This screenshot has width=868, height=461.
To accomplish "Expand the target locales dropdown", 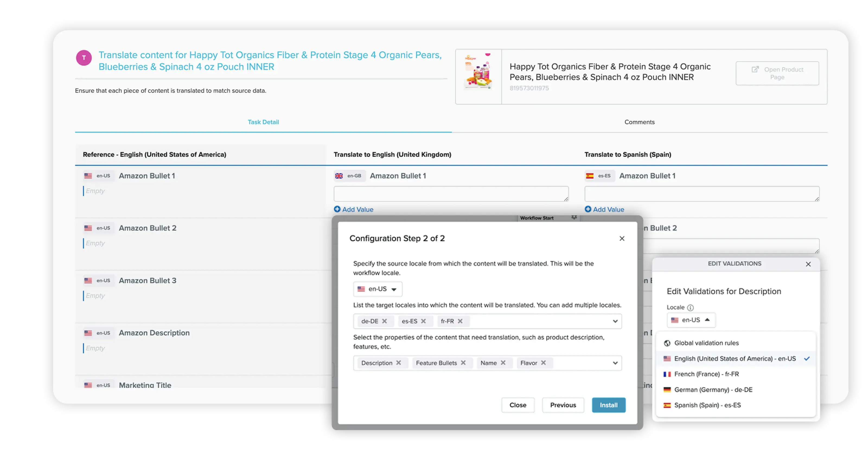I will pos(615,322).
